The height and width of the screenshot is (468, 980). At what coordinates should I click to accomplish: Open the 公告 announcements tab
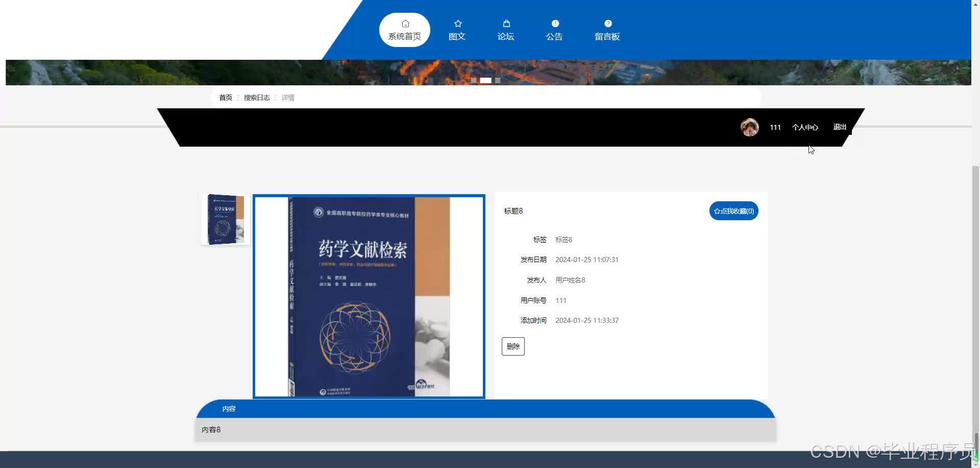pos(554,30)
